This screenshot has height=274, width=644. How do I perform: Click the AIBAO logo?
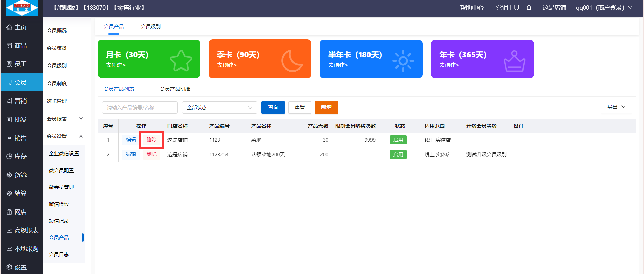22,8
